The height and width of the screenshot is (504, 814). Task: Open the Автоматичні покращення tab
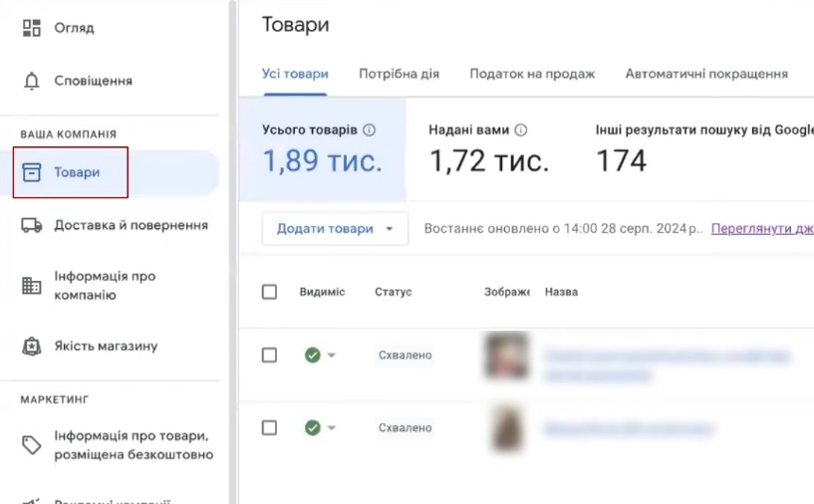click(706, 74)
